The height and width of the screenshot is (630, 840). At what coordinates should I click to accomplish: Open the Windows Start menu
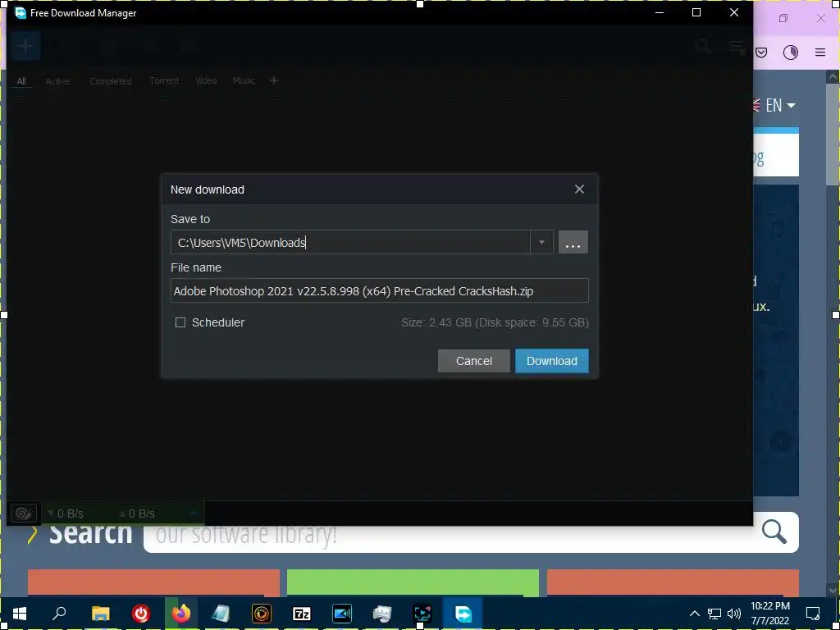pyautogui.click(x=20, y=614)
